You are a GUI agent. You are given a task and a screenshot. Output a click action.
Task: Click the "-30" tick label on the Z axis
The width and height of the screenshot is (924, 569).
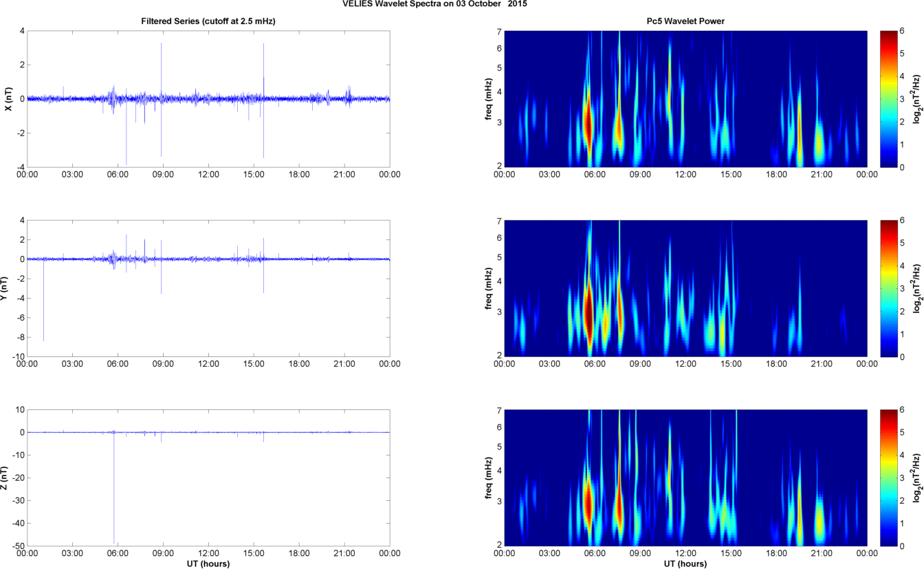[17, 501]
